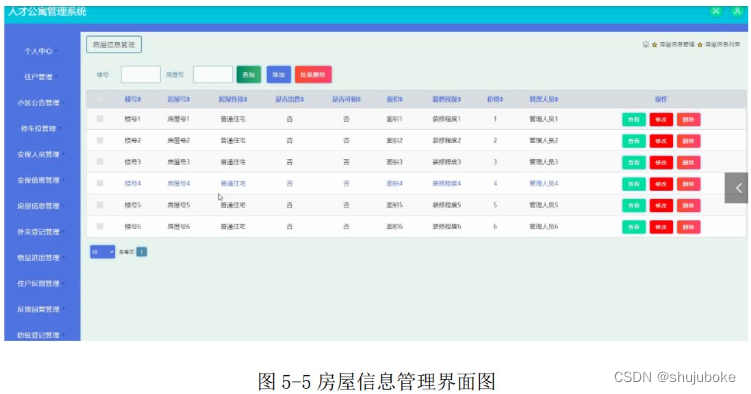Sort table by 面积 column header
Screen dimensions: 751x394
tap(395, 99)
